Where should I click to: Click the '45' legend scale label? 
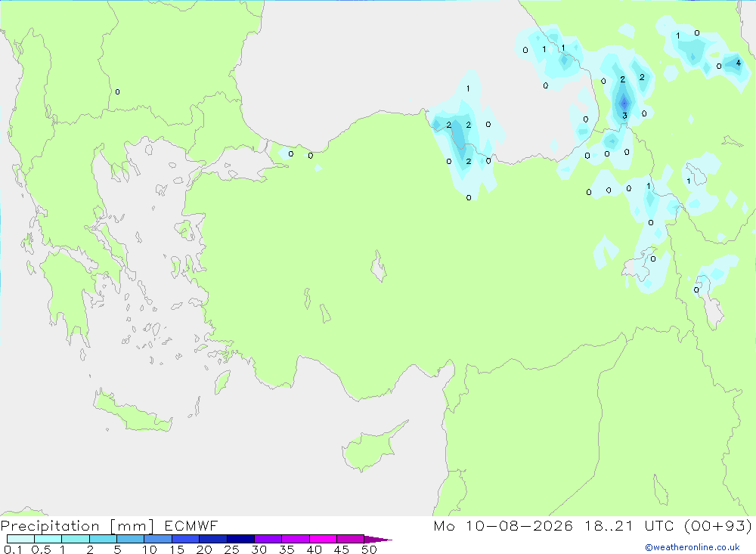point(342,549)
